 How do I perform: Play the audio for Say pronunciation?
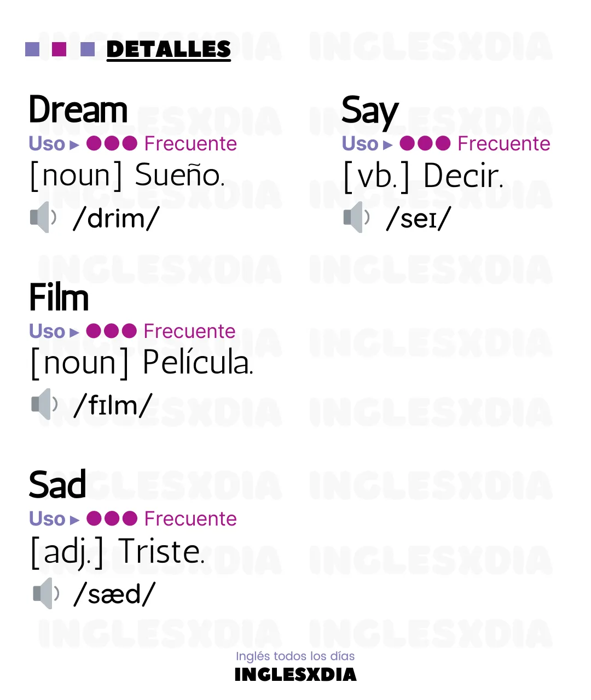[357, 217]
